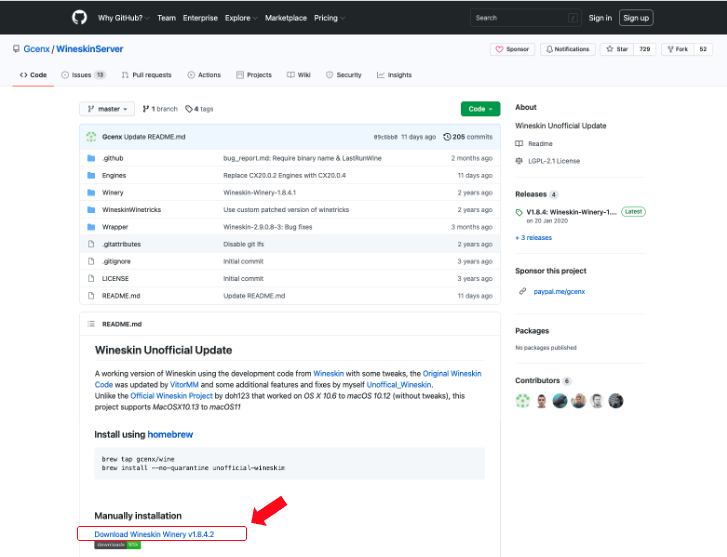The height and width of the screenshot is (557, 727).
Task: Click the first contributor avatar
Action: click(x=523, y=401)
